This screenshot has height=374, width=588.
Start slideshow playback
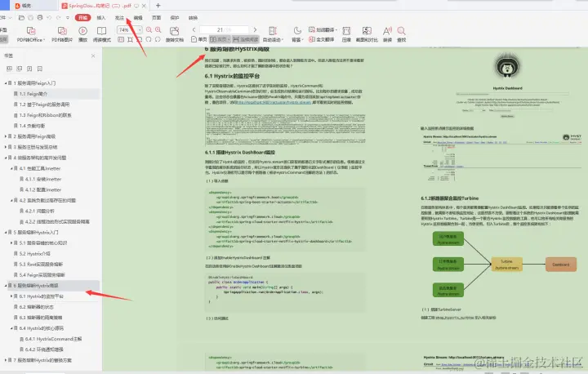pyautogui.click(x=82, y=34)
